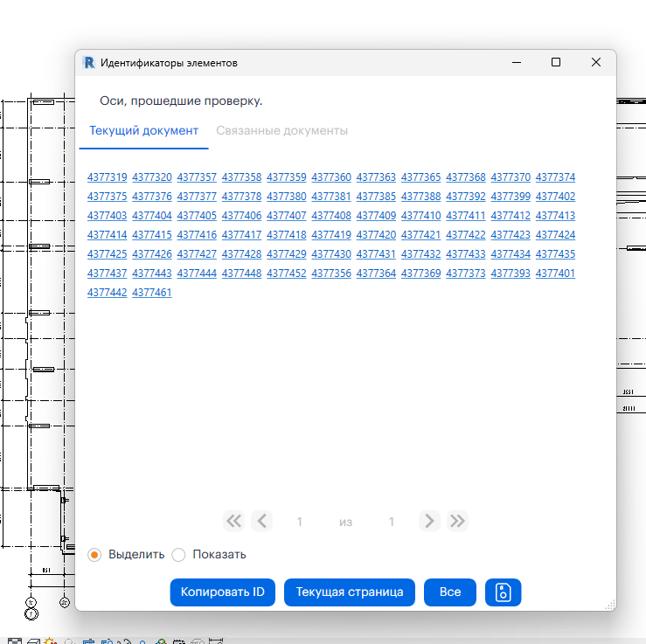Select element ID 4377428
The height and width of the screenshot is (644, 646).
[x=241, y=254]
